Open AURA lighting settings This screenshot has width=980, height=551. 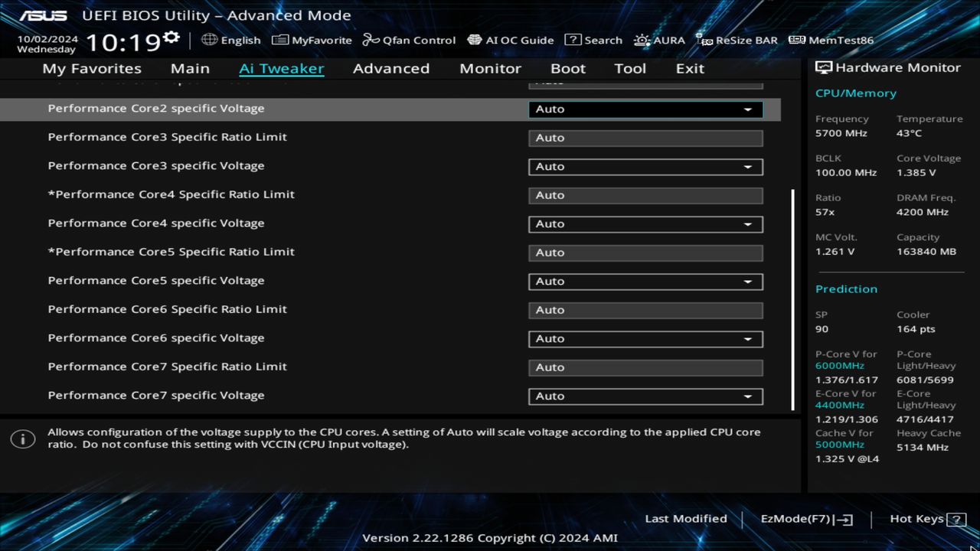pyautogui.click(x=659, y=40)
